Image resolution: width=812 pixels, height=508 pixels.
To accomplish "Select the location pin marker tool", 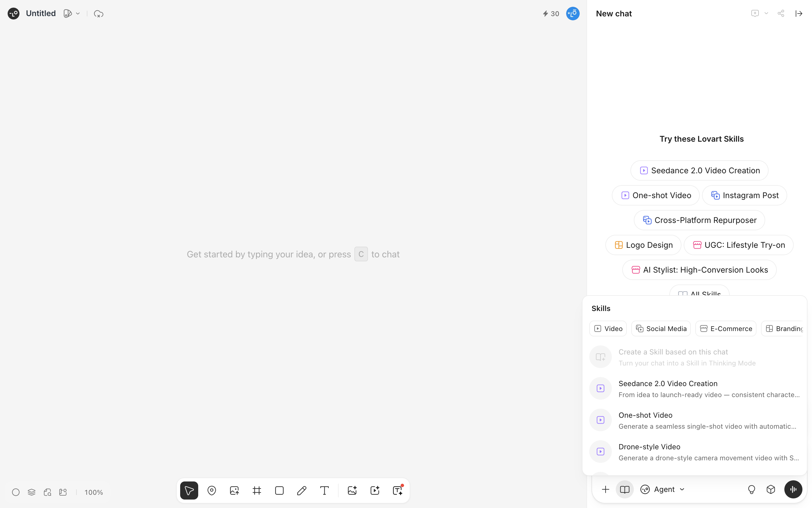I will pyautogui.click(x=212, y=491).
